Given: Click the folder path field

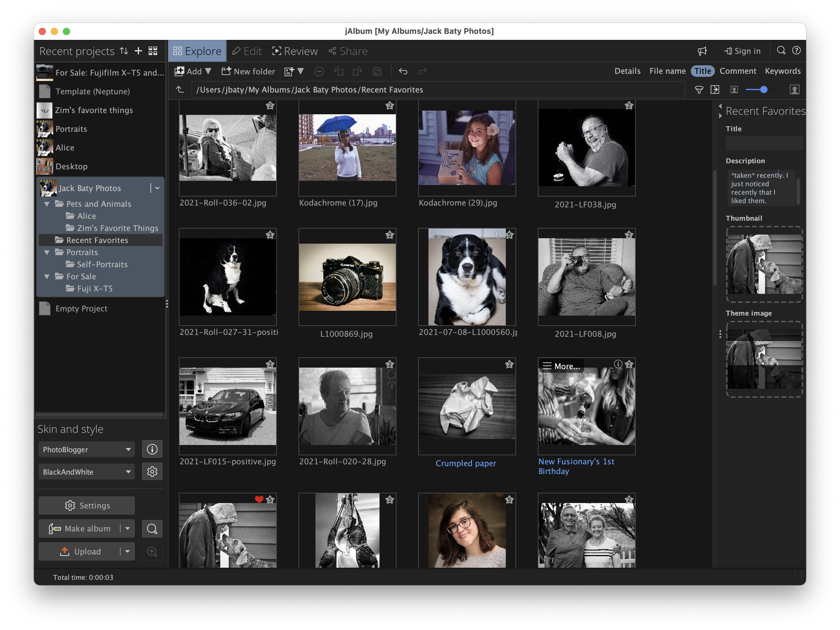Looking at the screenshot, I should (x=438, y=90).
